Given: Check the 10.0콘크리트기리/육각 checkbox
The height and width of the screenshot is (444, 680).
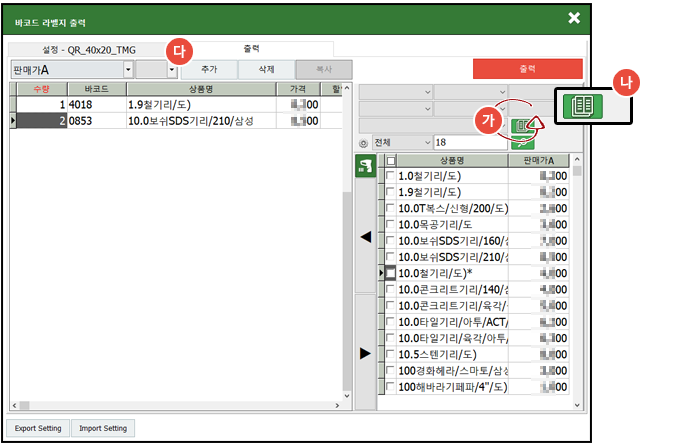Looking at the screenshot, I should click(x=390, y=305).
